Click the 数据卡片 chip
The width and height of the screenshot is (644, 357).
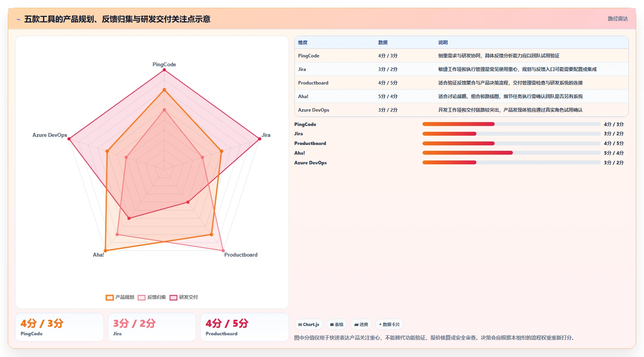click(389, 324)
